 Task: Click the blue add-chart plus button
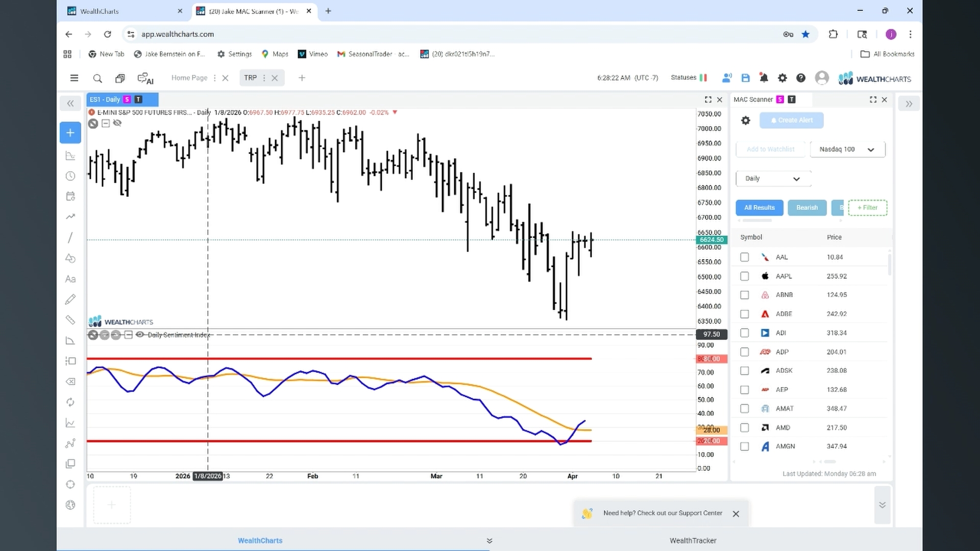pyautogui.click(x=70, y=133)
